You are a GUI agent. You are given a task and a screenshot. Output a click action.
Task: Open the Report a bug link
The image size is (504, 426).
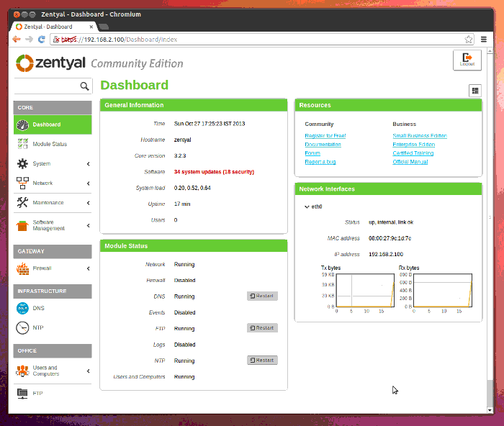coord(320,162)
